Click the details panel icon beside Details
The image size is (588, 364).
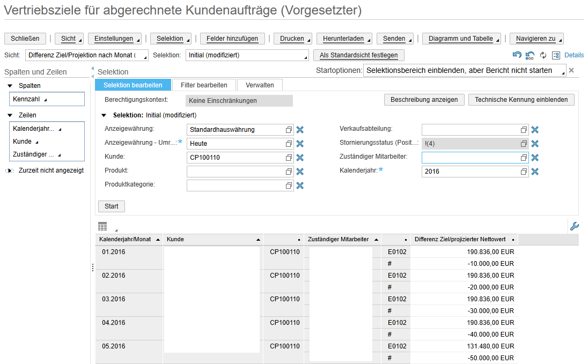click(x=556, y=55)
